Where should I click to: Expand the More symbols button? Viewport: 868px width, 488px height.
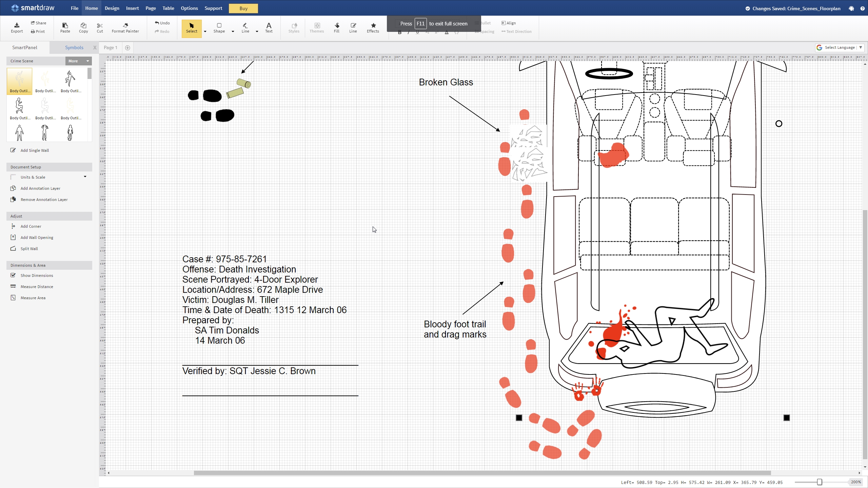pos(78,61)
